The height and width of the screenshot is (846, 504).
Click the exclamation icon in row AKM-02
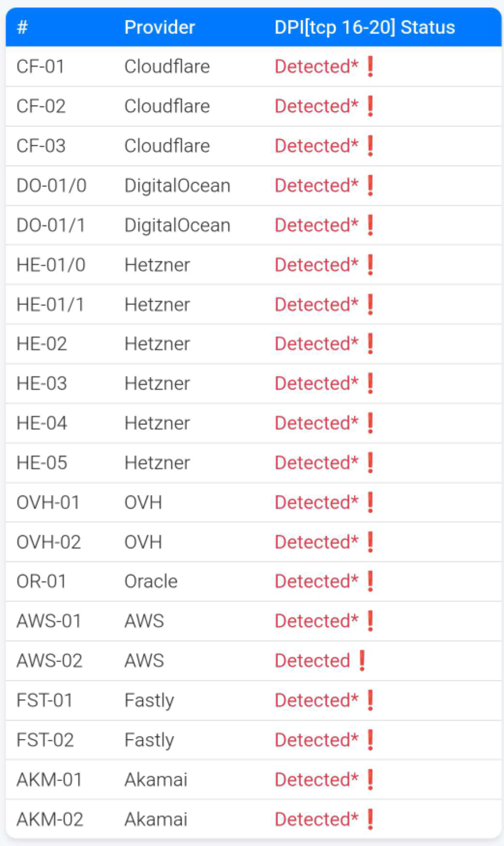point(370,819)
